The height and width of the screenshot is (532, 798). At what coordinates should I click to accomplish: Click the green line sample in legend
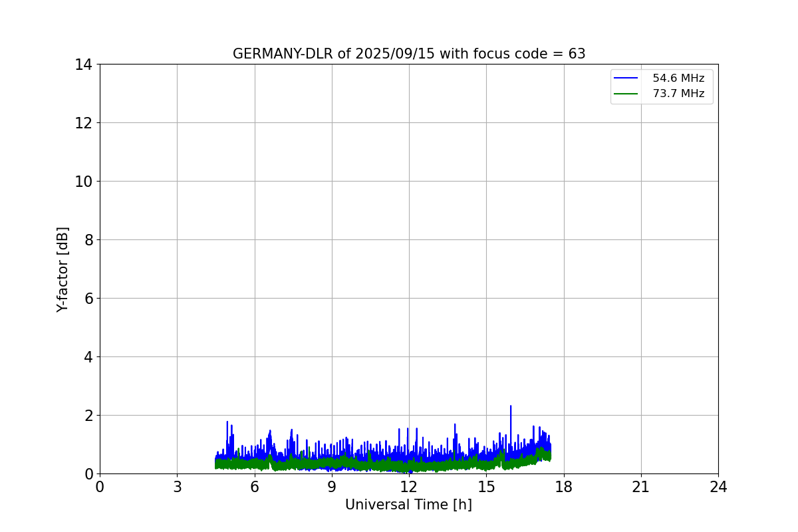click(x=626, y=94)
